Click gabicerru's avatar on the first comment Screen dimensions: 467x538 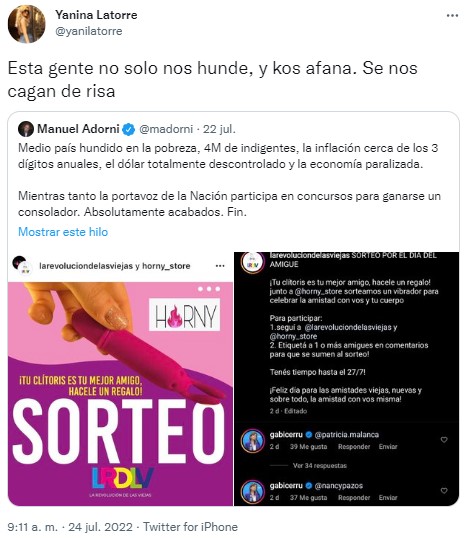coord(253,441)
